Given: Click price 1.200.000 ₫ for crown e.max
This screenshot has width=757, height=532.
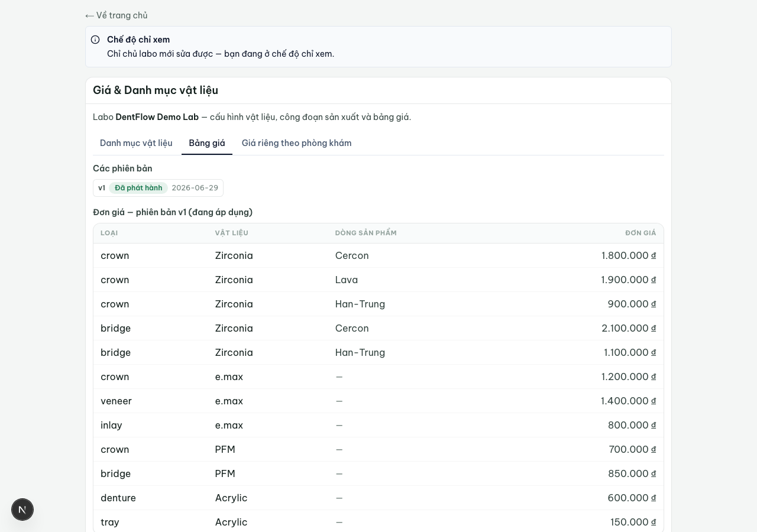Looking at the screenshot, I should point(629,377).
